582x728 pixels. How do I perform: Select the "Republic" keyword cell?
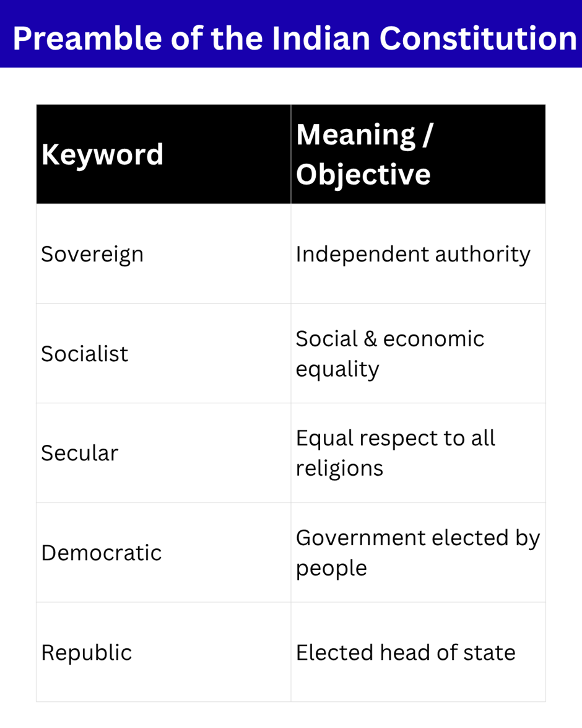(x=87, y=652)
